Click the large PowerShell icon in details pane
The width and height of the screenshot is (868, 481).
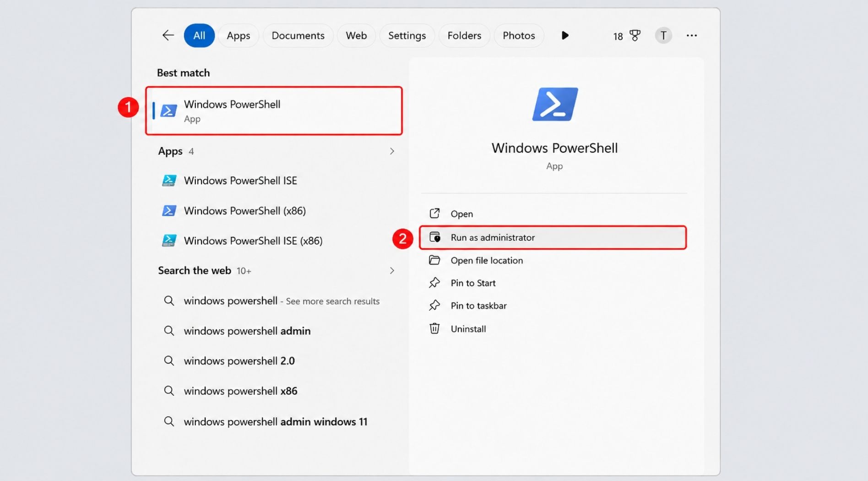click(x=555, y=104)
